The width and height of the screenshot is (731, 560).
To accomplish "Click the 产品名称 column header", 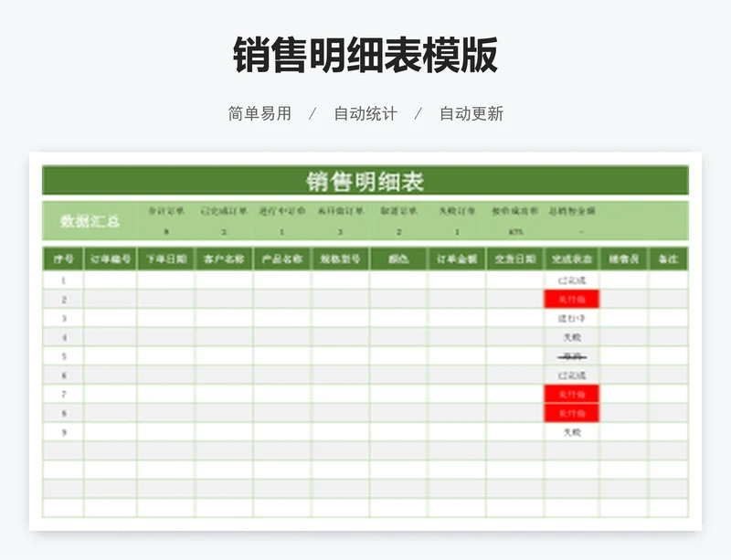I will pyautogui.click(x=282, y=259).
